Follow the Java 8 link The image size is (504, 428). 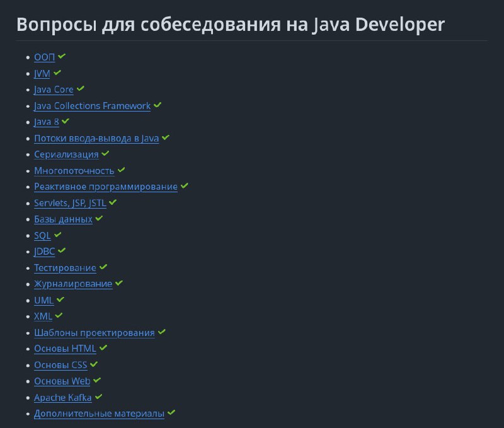47,122
